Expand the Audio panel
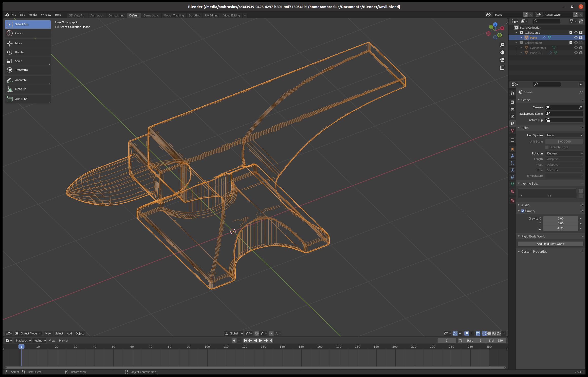This screenshot has width=588, height=377. click(525, 205)
